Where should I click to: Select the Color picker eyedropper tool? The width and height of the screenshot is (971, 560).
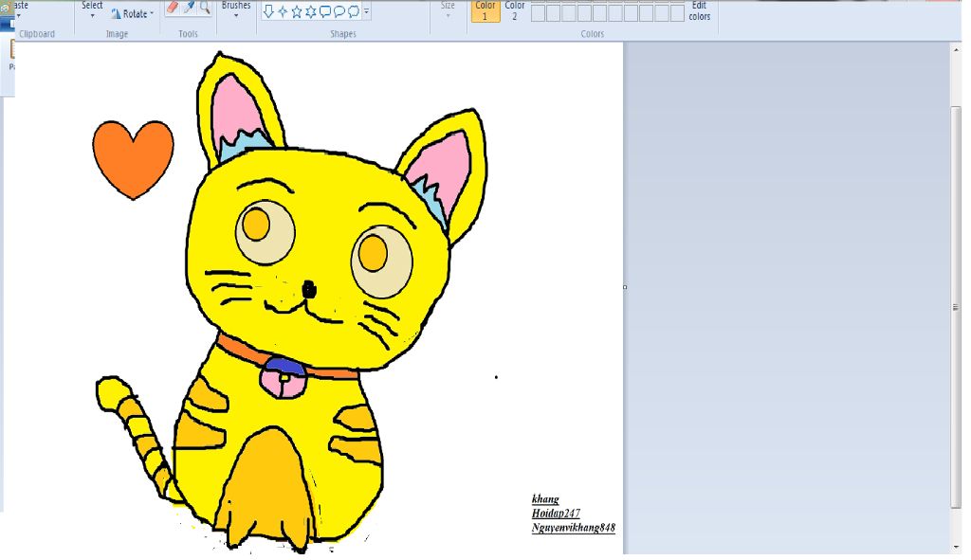coord(189,7)
